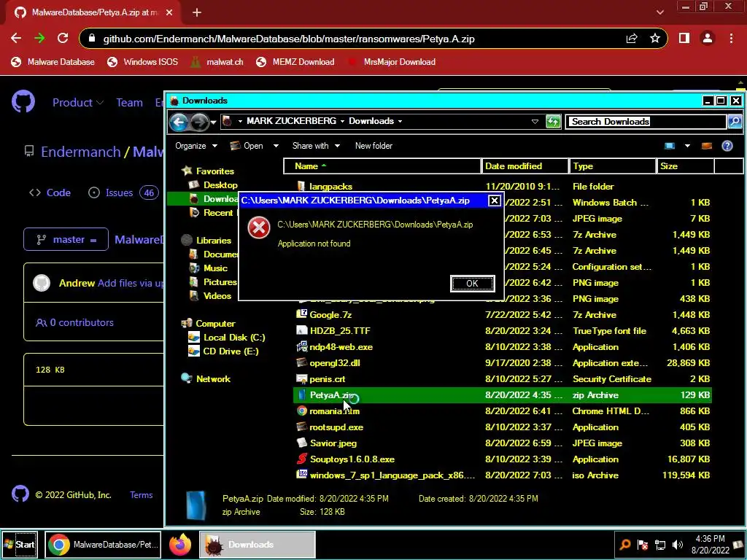Open Firefox from taskbar
This screenshot has width=747, height=560.
pyautogui.click(x=180, y=545)
